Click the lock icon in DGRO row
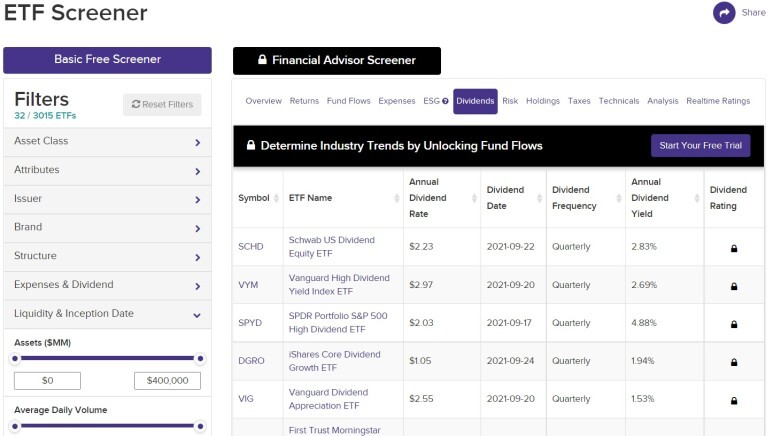 pyautogui.click(x=734, y=362)
